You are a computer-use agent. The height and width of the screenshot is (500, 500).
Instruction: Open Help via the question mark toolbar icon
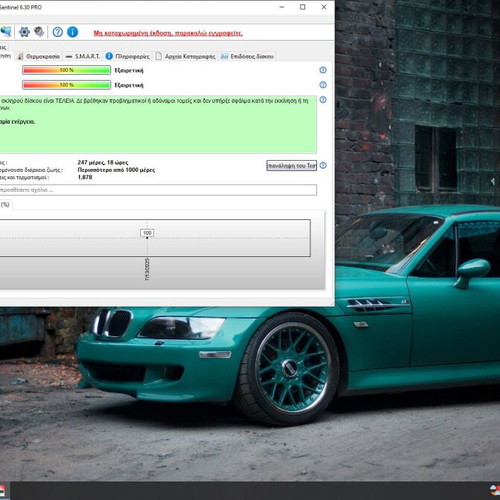[58, 32]
